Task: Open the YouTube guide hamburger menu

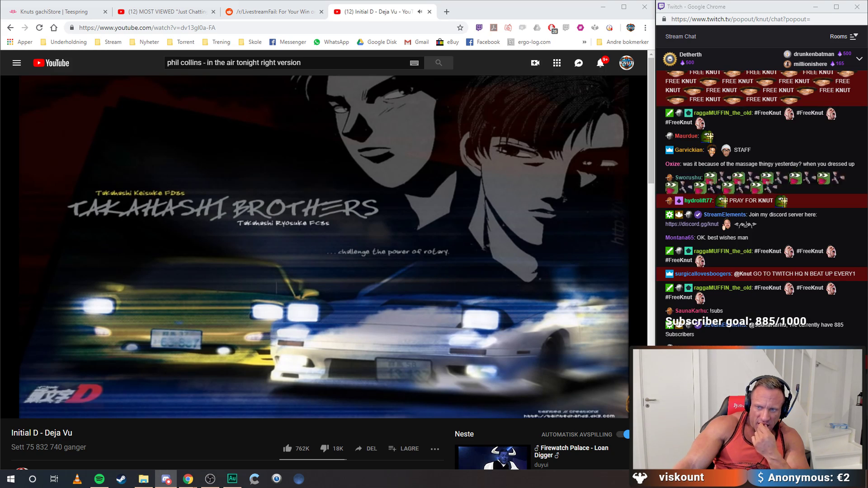Action: click(17, 63)
